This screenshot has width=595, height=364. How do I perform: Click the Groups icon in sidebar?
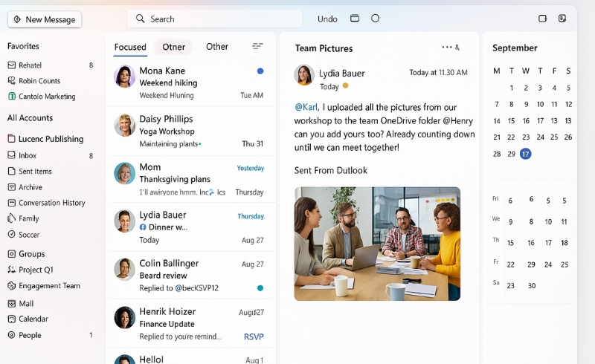coord(12,253)
